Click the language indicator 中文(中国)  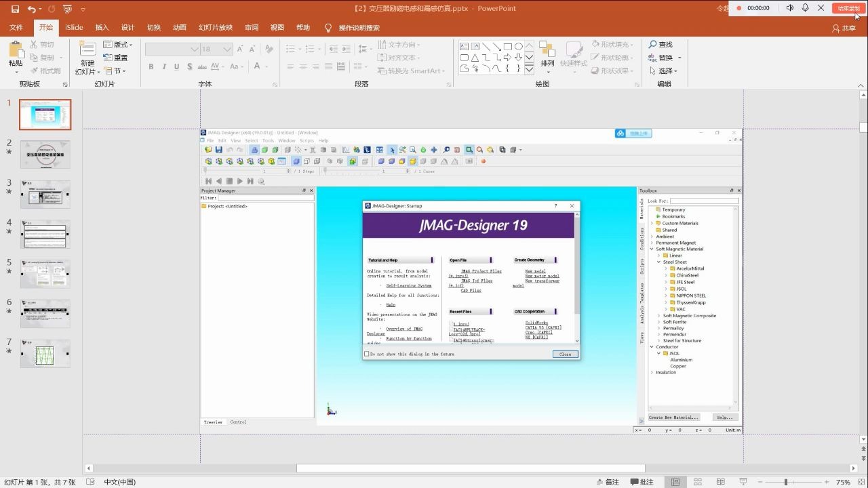(x=119, y=482)
